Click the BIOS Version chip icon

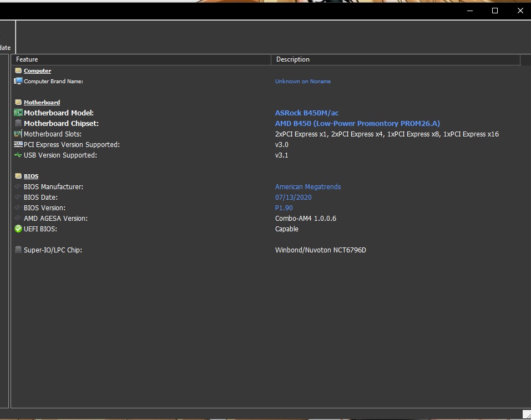18,208
